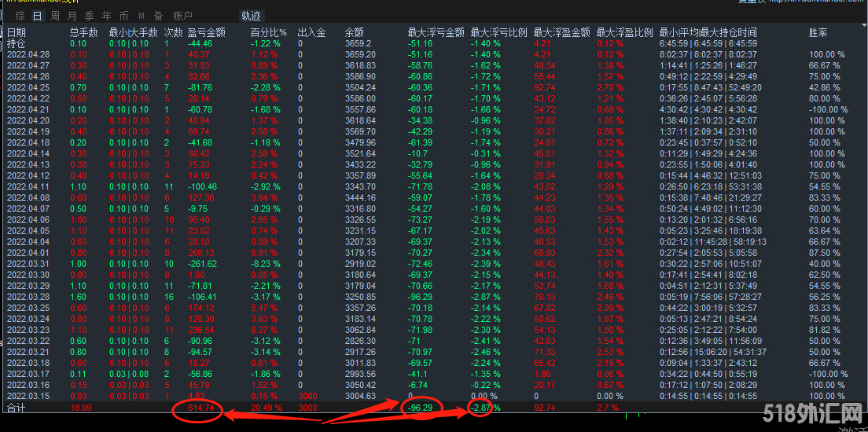Screen dimensions: 868x432
Task: Sort by the 胜率 column header
Action: point(818,33)
